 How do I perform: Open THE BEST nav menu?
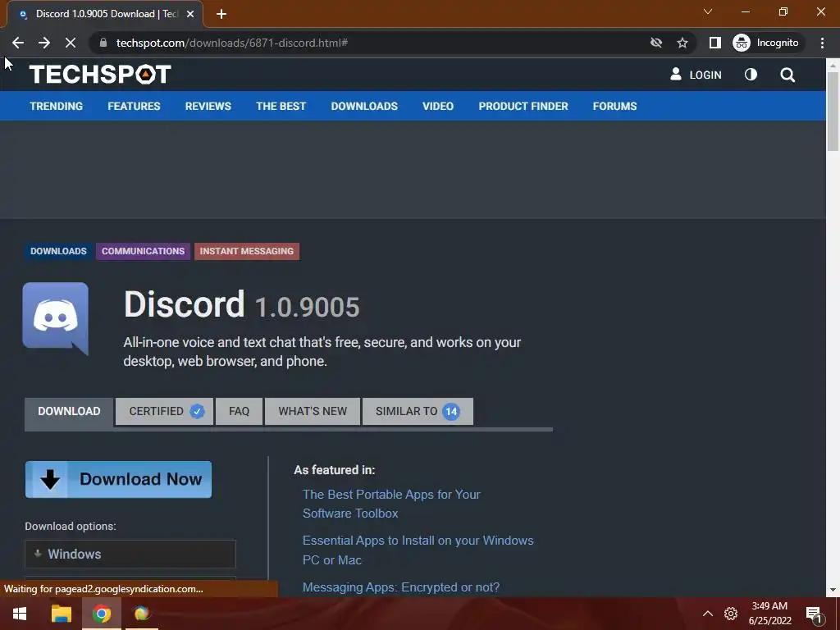click(281, 106)
